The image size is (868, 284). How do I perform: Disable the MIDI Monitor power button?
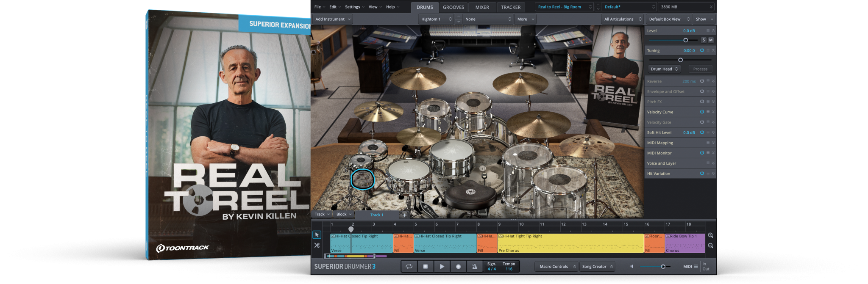pyautogui.click(x=702, y=153)
